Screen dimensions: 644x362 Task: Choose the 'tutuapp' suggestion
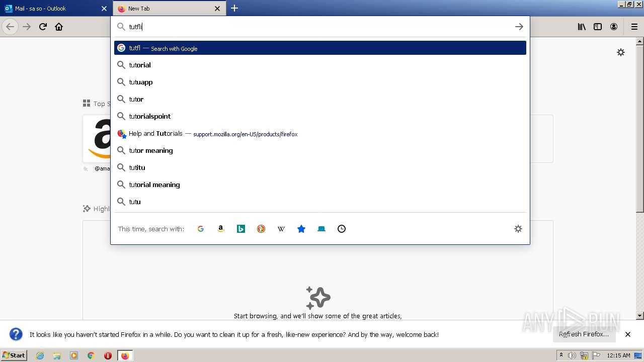[x=320, y=82]
